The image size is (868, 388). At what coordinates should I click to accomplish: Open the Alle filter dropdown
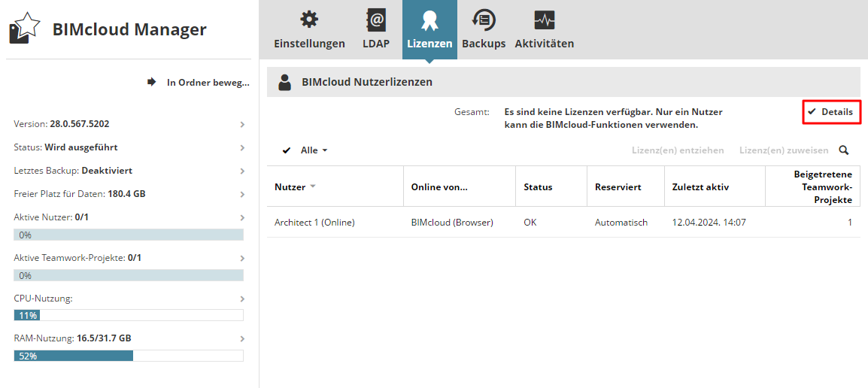(x=314, y=150)
